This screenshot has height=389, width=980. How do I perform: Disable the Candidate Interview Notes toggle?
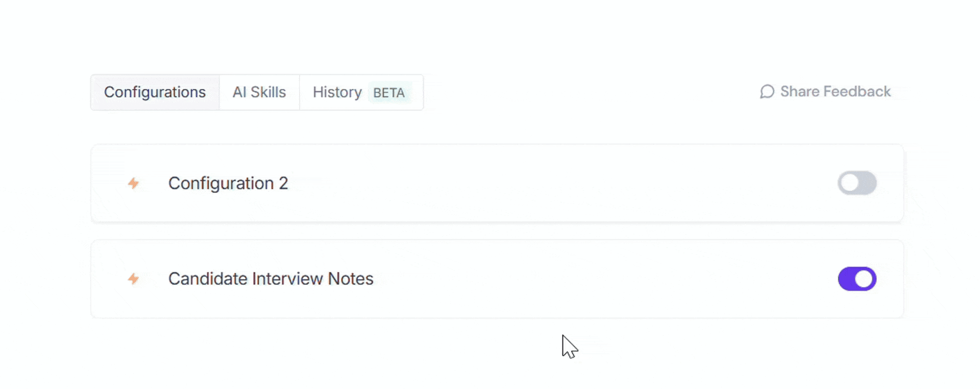(x=857, y=279)
